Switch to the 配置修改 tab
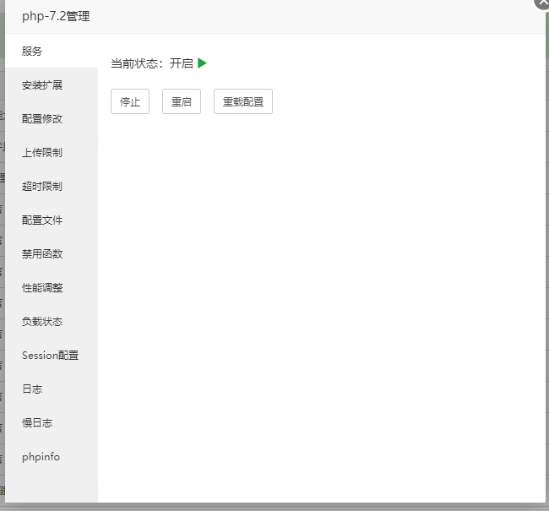The image size is (549, 511). pos(51,119)
